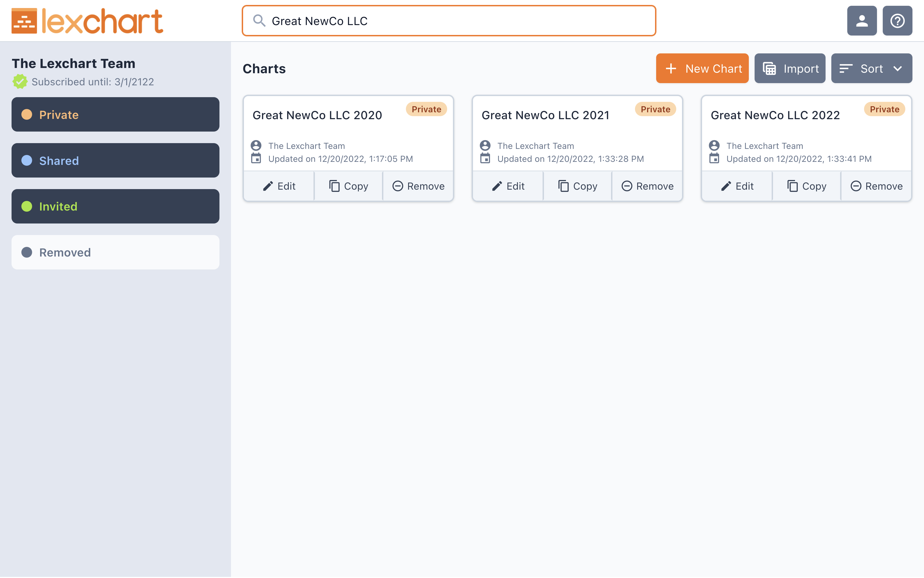
Task: Copy the Great NewCo LLC 2021 chart
Action: click(x=578, y=186)
